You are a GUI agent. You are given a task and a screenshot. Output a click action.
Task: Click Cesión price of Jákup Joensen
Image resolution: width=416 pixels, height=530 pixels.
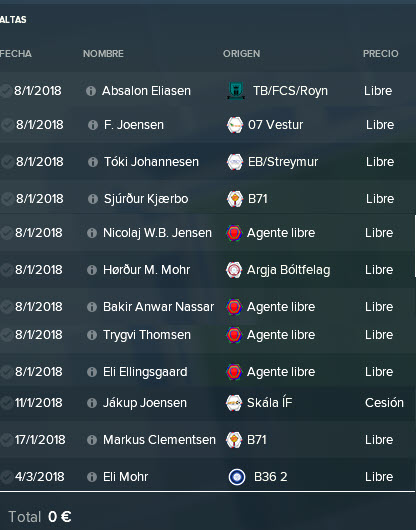pyautogui.click(x=384, y=403)
